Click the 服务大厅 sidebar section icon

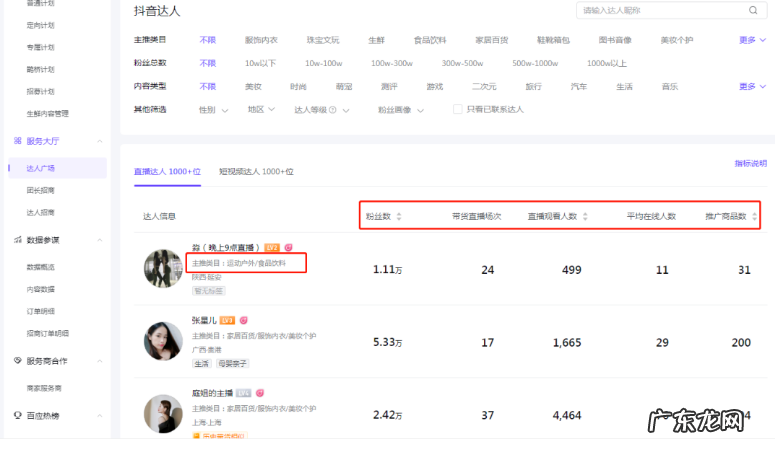coord(17,141)
